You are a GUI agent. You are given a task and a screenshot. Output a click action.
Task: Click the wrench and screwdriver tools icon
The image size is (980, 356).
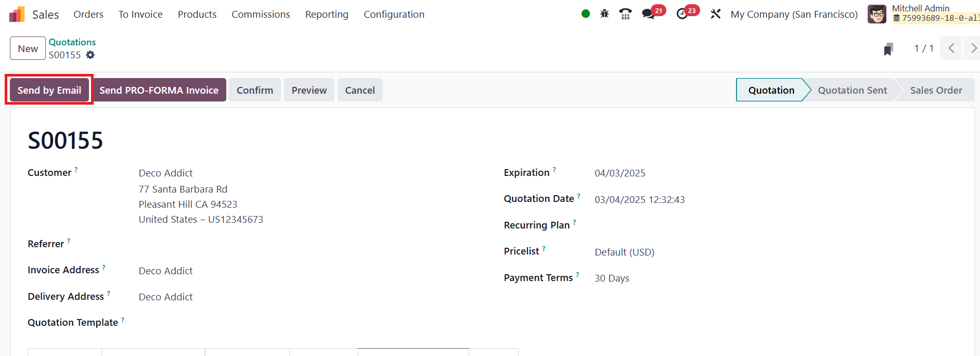[x=716, y=14]
